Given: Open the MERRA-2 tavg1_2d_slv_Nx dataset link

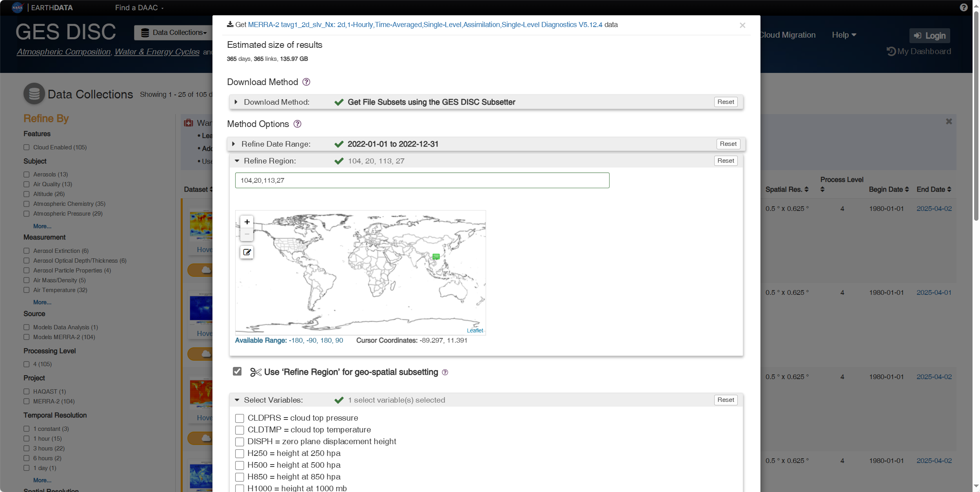Looking at the screenshot, I should click(425, 25).
